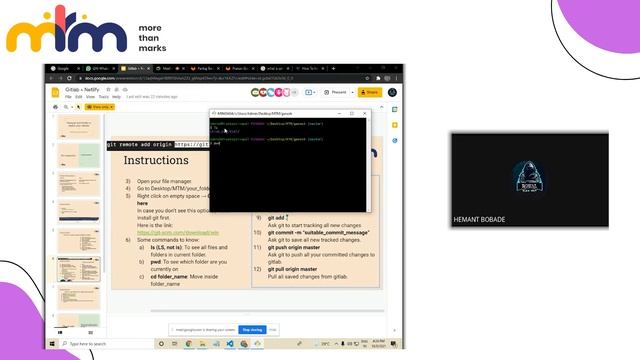Image resolution: width=640 pixels, height=360 pixels.
Task: Reload the page in Chrome
Action: click(x=69, y=78)
